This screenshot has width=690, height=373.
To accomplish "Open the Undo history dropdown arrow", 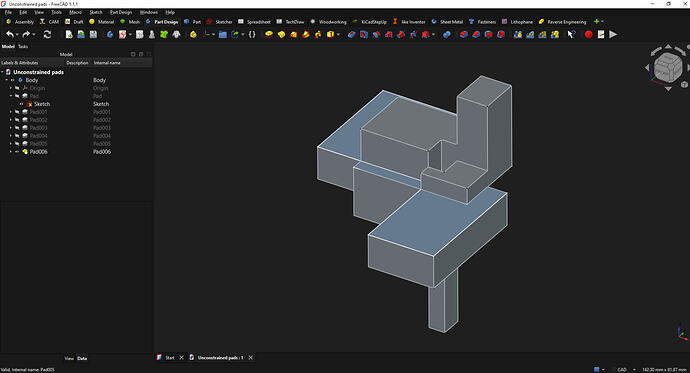I will tap(17, 34).
